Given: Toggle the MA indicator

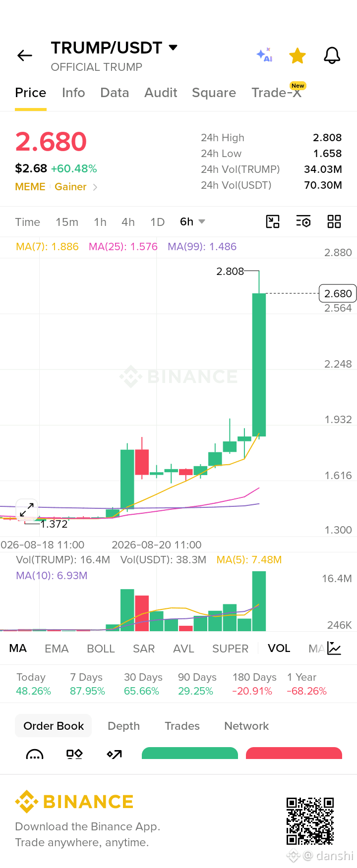Looking at the screenshot, I should tap(18, 649).
